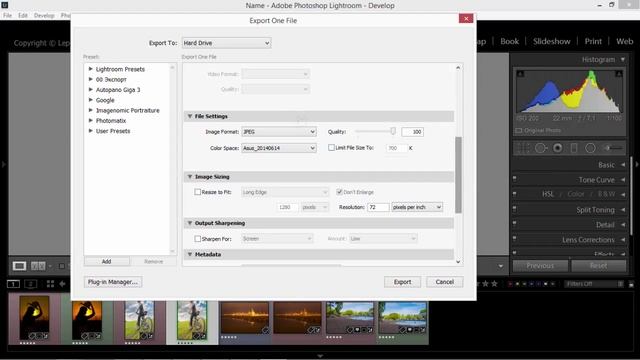Collapse the Image Sizing section
The width and height of the screenshot is (640, 360).
190,177
